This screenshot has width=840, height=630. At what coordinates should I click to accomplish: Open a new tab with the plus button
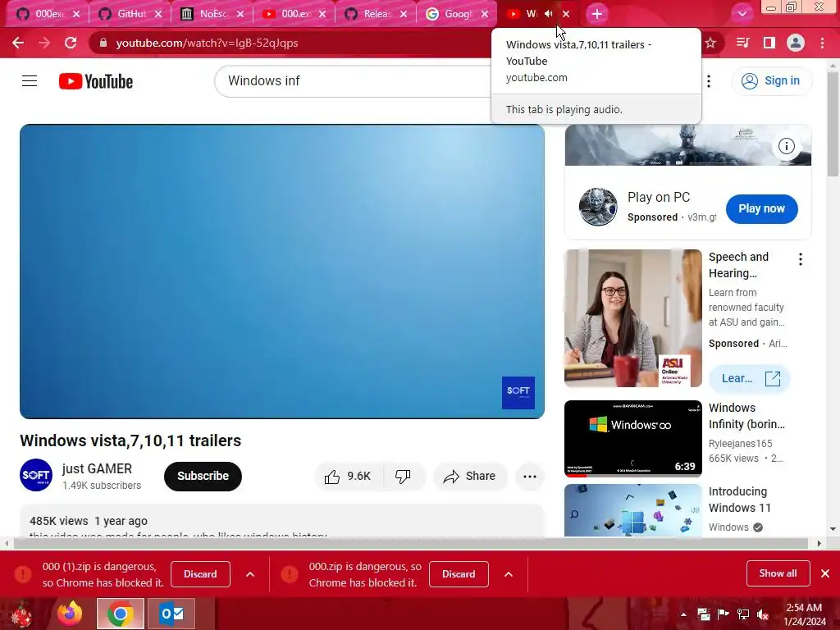tap(597, 14)
